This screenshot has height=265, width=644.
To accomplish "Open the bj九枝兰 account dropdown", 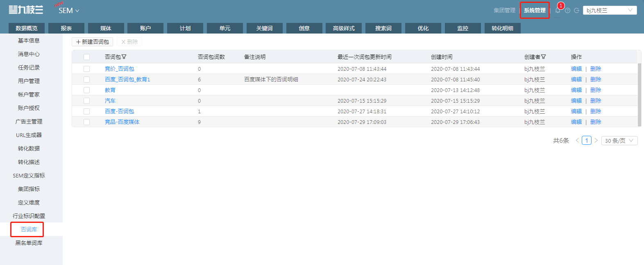I will pyautogui.click(x=610, y=10).
